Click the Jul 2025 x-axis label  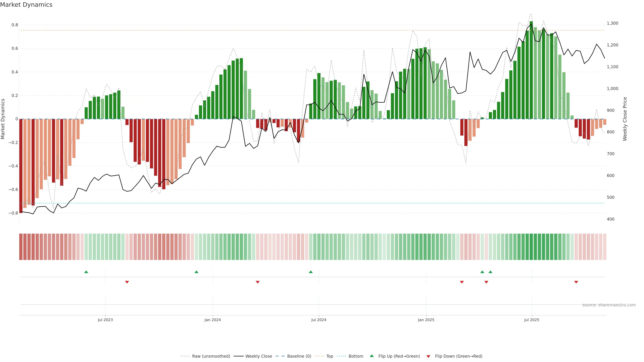531,320
